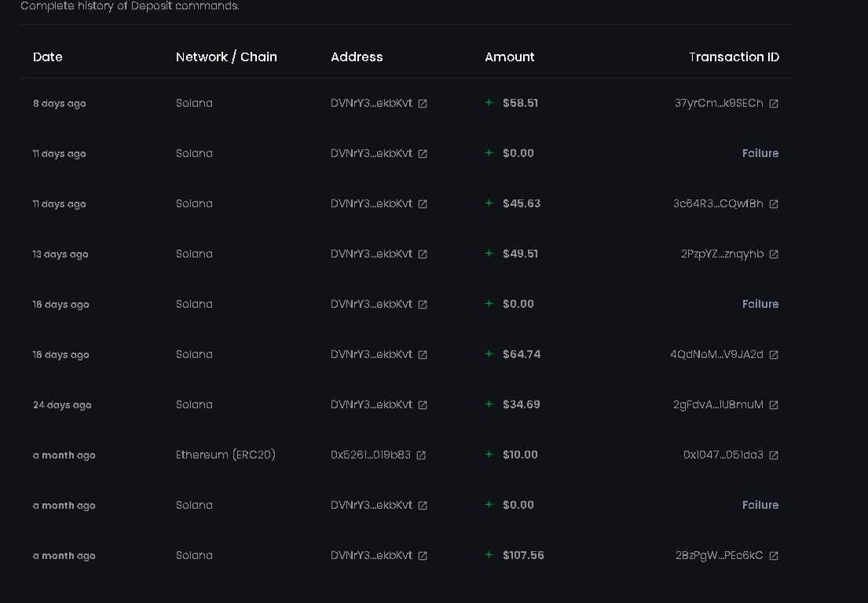
Task: Open transaction 0x1047...051da3
Action: coord(723,455)
